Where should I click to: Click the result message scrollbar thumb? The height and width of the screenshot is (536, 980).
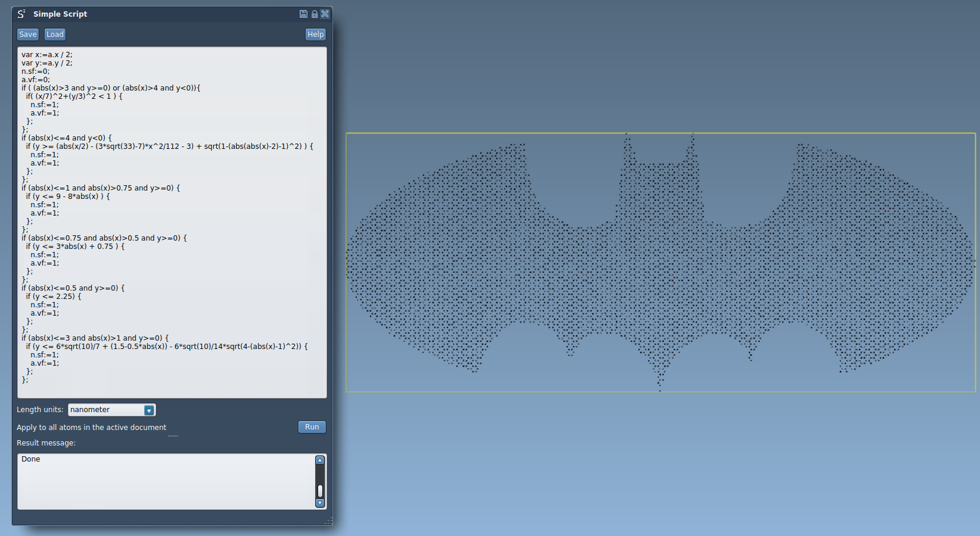(320, 490)
